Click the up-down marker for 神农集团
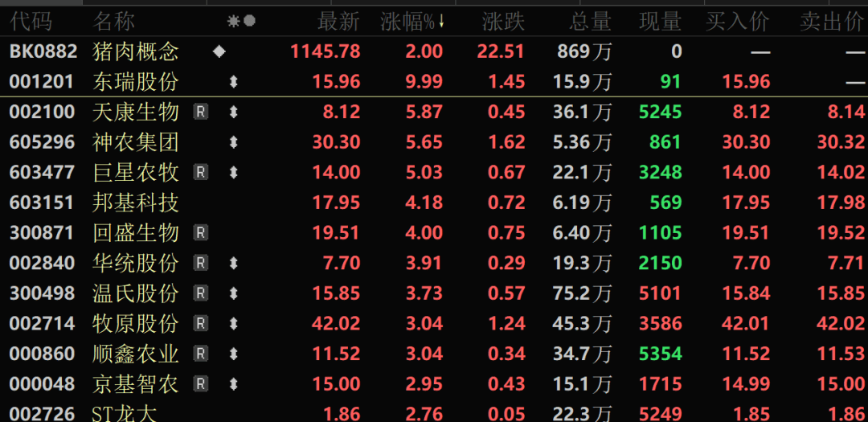The image size is (868, 422). 234,143
